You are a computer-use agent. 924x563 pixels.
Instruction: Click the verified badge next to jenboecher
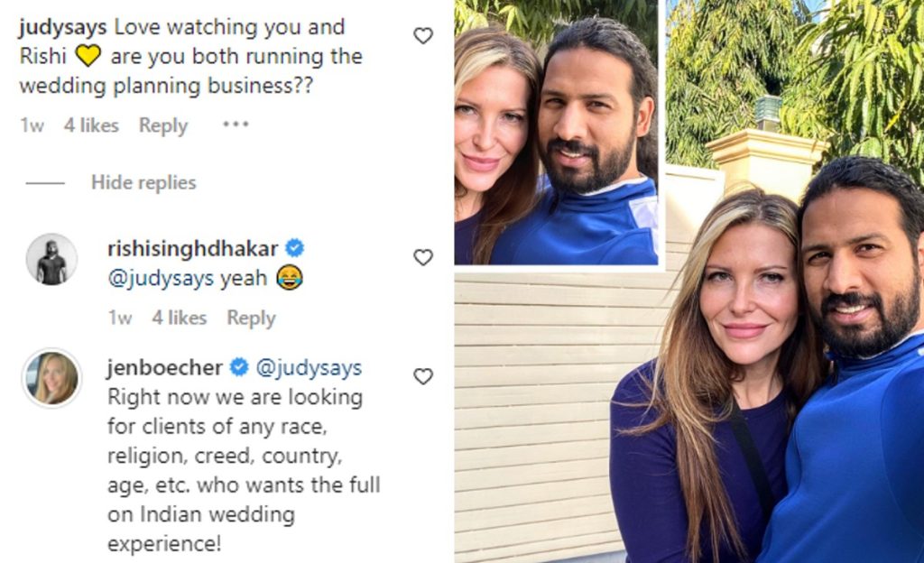pos(238,367)
